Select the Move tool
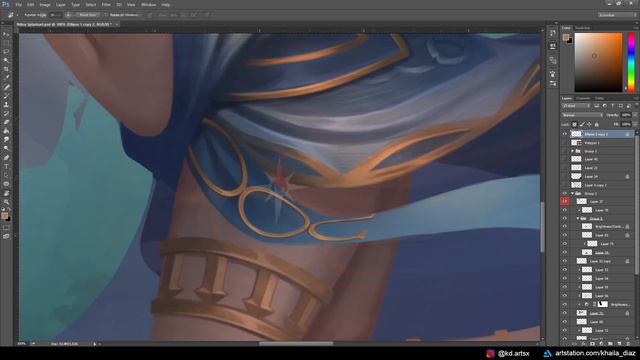Image resolution: width=640 pixels, height=360 pixels. (x=6, y=34)
